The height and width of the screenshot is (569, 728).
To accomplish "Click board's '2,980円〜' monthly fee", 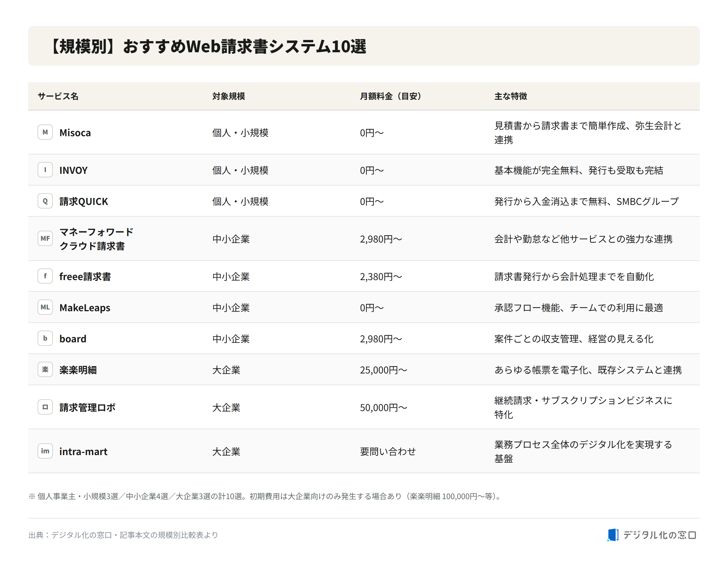I will click(381, 339).
